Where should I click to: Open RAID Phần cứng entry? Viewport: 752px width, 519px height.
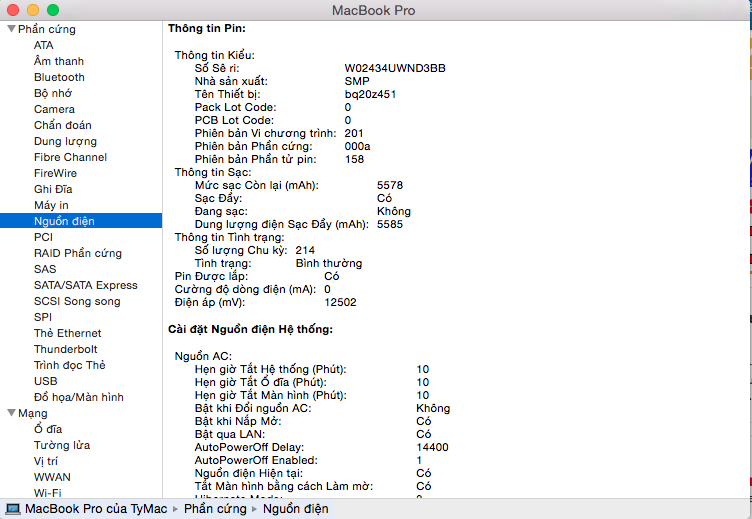click(x=78, y=253)
